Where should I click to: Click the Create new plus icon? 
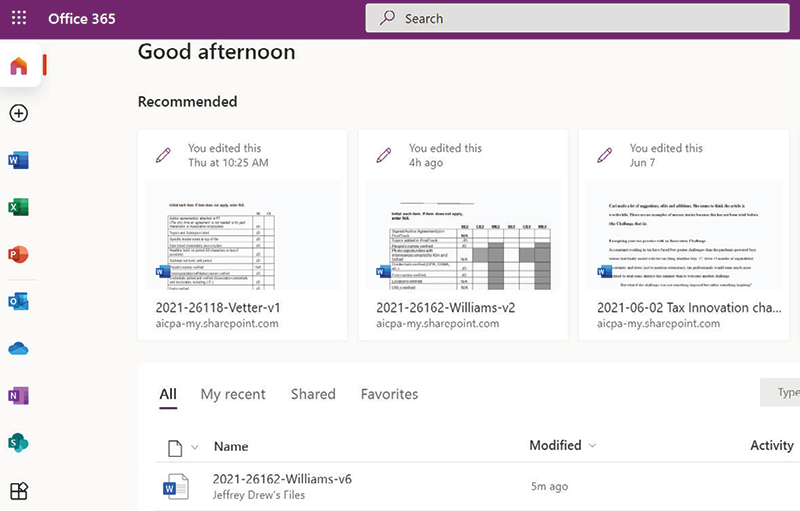[x=18, y=113]
